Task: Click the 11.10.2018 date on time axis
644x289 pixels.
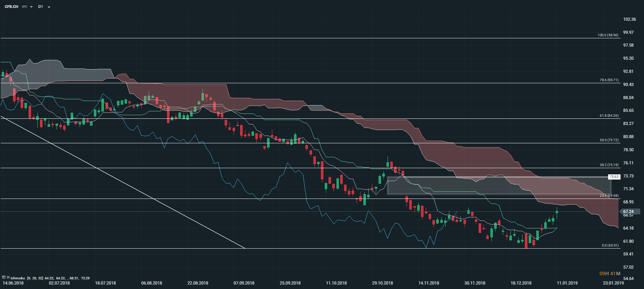Action: tap(336, 283)
